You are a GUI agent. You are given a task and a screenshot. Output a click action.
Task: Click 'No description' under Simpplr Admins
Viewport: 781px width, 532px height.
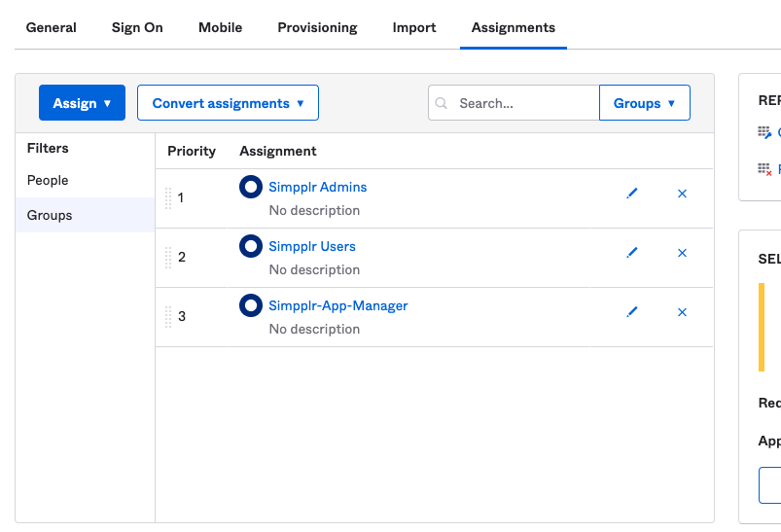[314, 210]
